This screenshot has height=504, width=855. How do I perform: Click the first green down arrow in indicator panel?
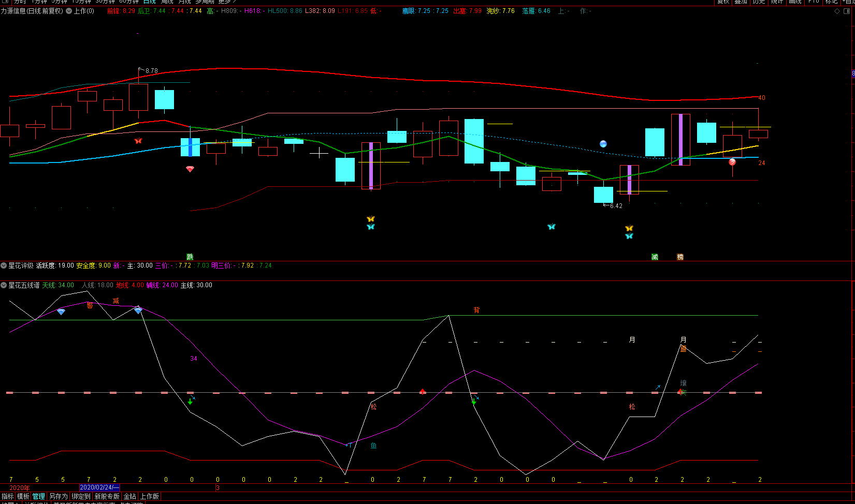[190, 401]
